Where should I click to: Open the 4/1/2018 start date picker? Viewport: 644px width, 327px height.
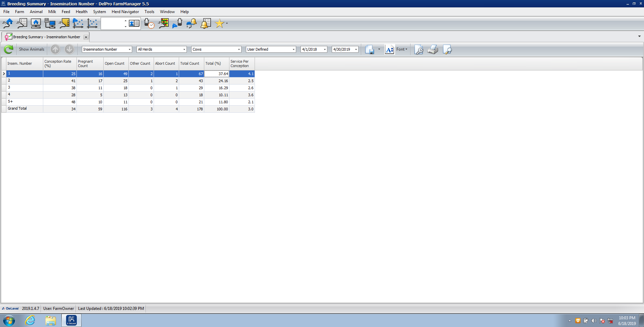tap(325, 50)
